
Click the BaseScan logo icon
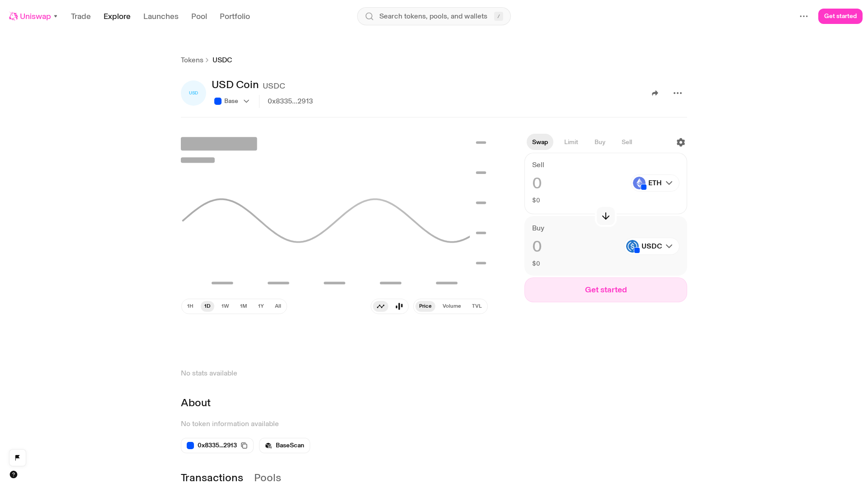click(x=269, y=446)
